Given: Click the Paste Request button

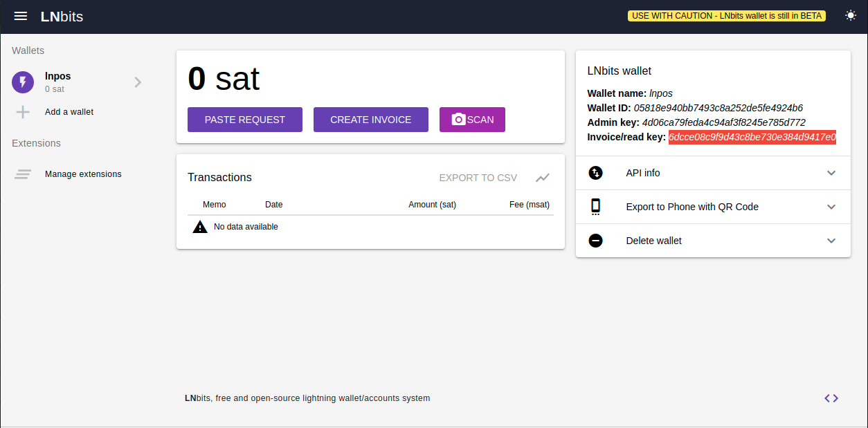Looking at the screenshot, I should [245, 120].
